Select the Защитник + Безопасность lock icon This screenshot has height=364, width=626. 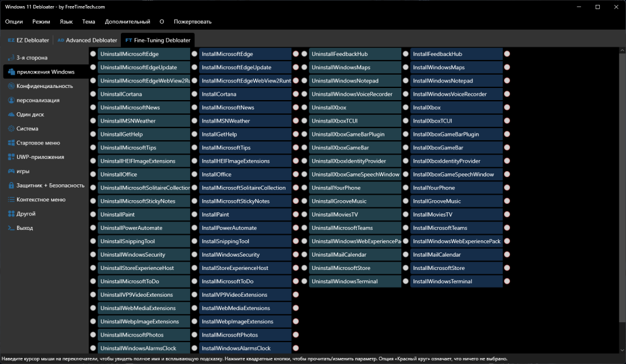[11, 186]
